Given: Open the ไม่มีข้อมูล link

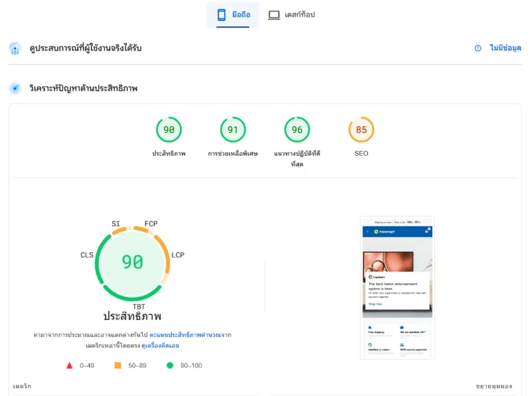Looking at the screenshot, I should click(505, 48).
